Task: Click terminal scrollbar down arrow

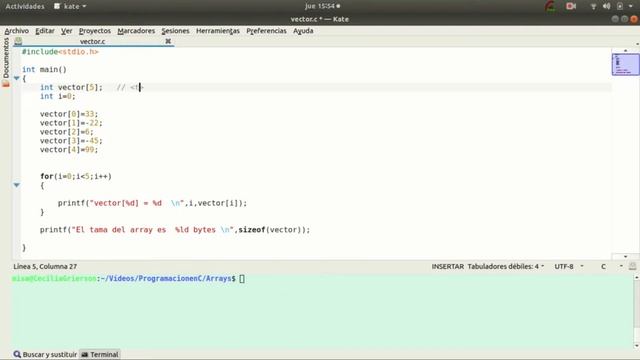Action: point(636,346)
